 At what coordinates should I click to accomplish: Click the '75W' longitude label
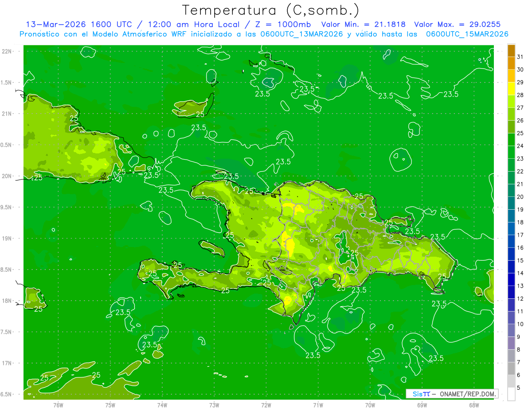(x=110, y=405)
